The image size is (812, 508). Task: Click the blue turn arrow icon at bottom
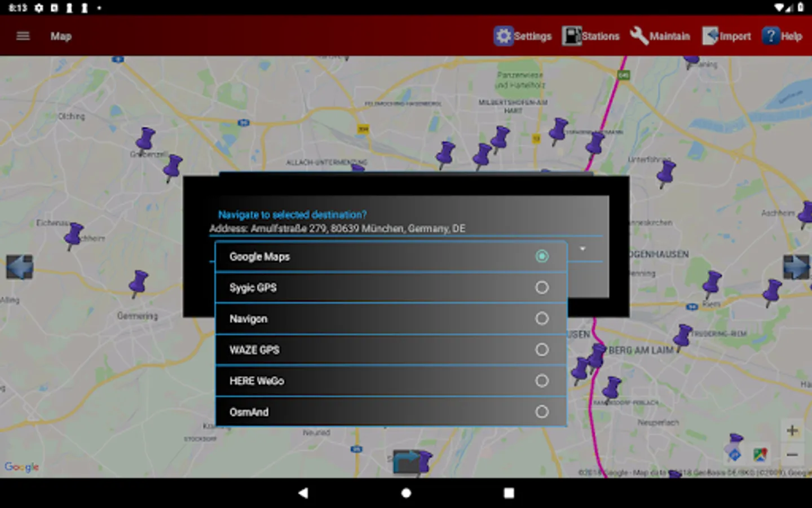pyautogui.click(x=407, y=462)
